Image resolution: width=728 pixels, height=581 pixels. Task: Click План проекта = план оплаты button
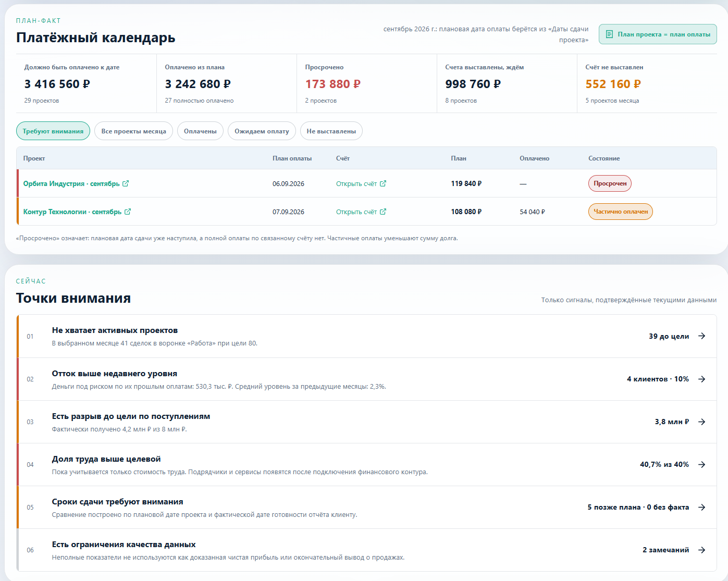click(x=658, y=34)
